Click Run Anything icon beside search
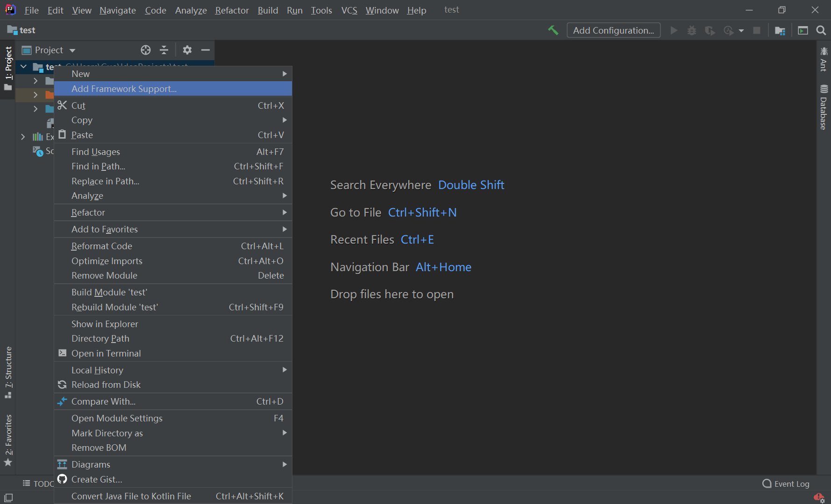831x504 pixels. point(803,30)
